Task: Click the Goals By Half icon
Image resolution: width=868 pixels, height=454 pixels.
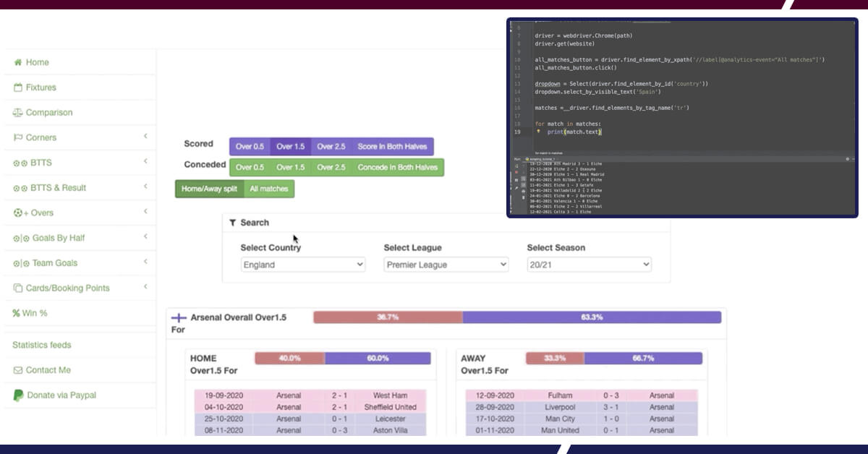Action: click(20, 238)
